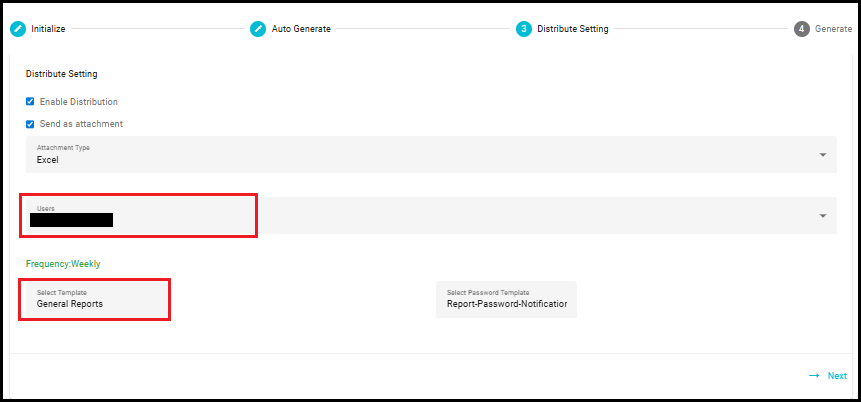
Task: Click the Auto Generate step pencil icon
Action: click(x=258, y=29)
